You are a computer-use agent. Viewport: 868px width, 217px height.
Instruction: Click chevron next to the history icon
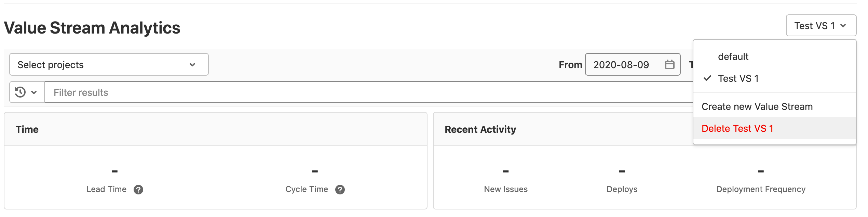[34, 92]
